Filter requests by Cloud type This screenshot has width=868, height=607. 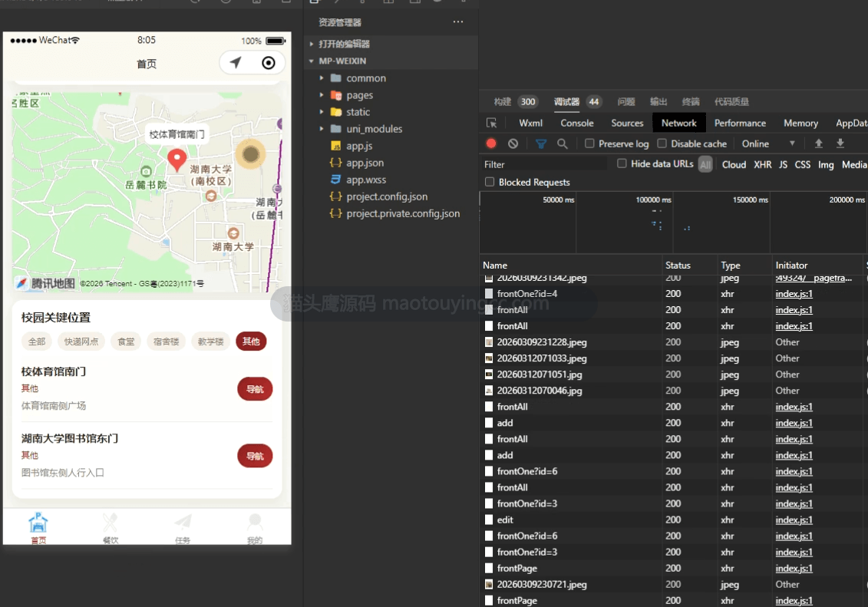(x=734, y=164)
